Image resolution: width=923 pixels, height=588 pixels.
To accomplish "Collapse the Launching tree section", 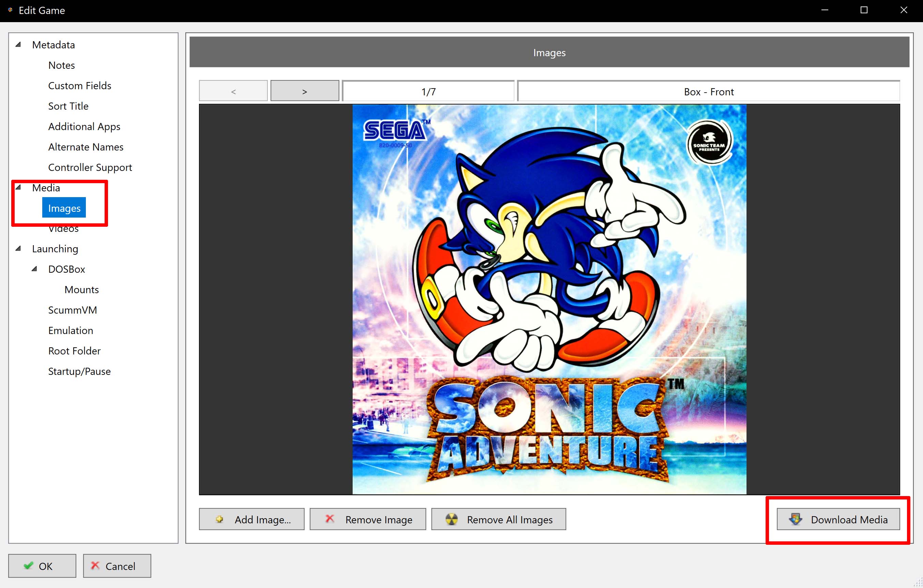I will 18,248.
